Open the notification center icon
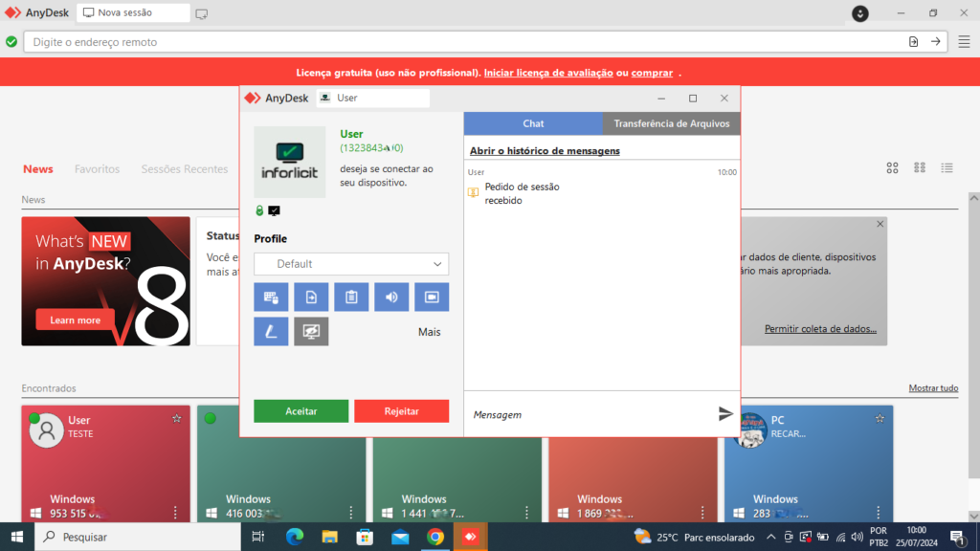 (957, 538)
